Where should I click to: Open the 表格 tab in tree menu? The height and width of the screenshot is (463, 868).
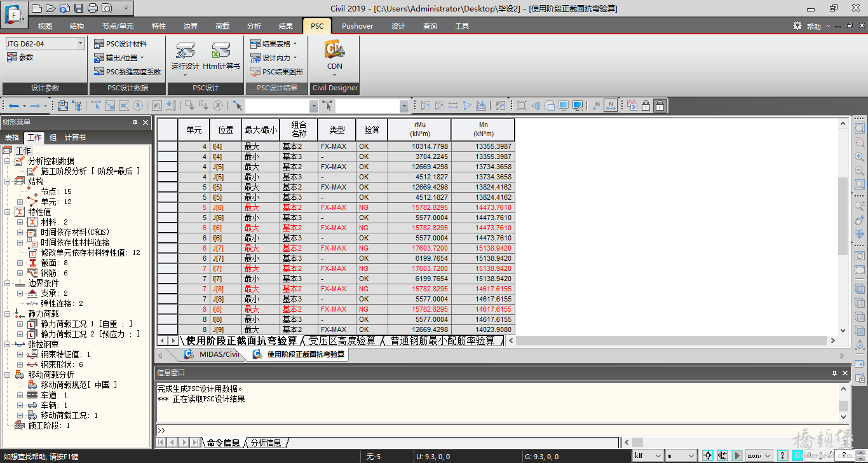pyautogui.click(x=12, y=137)
